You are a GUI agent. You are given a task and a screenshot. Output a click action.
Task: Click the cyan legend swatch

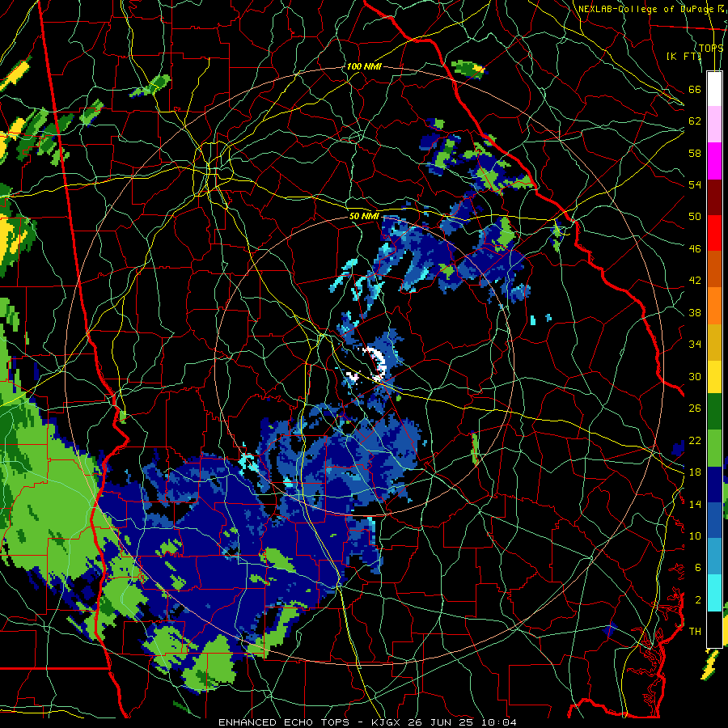(x=714, y=593)
